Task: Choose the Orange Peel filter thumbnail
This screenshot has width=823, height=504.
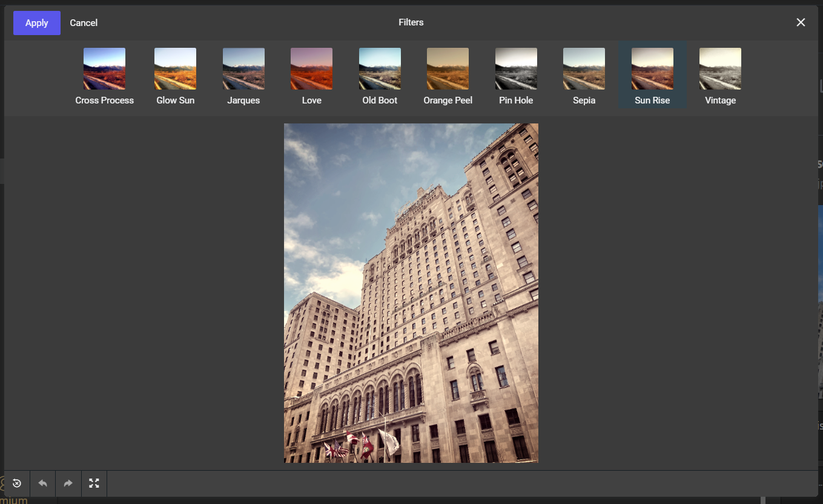Action: (x=448, y=69)
